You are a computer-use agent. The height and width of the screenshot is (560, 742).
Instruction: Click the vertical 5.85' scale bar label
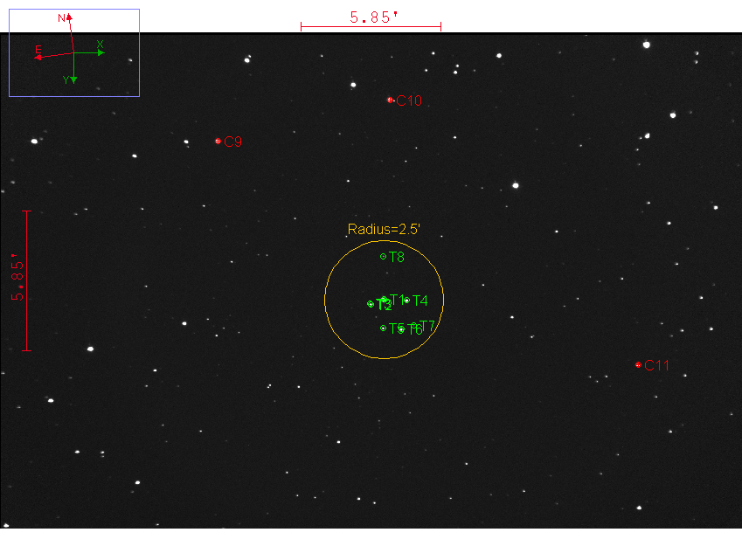17,280
